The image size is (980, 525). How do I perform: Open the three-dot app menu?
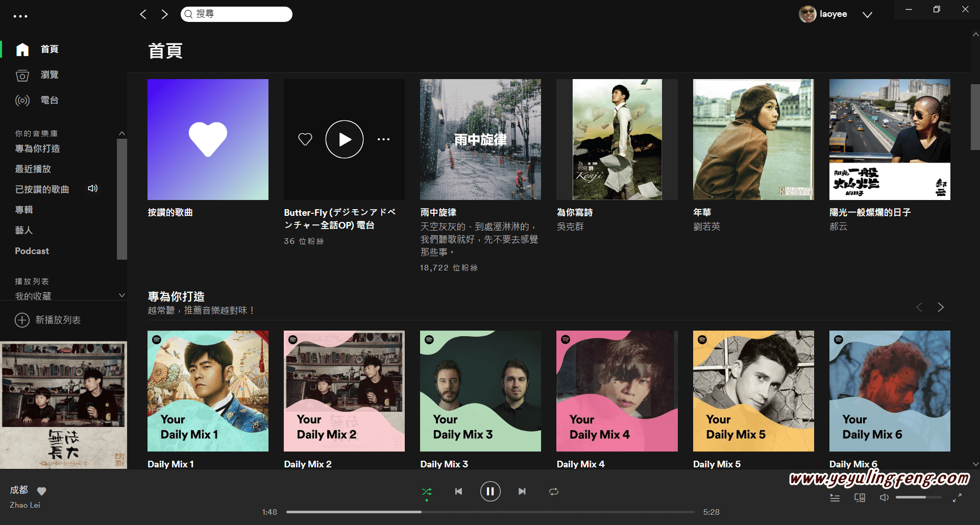20,16
